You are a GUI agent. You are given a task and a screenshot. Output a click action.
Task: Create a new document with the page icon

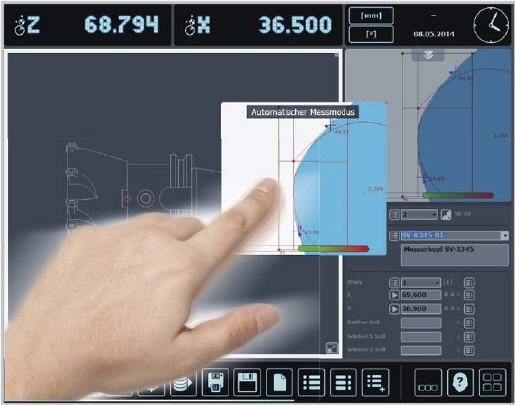click(x=279, y=382)
